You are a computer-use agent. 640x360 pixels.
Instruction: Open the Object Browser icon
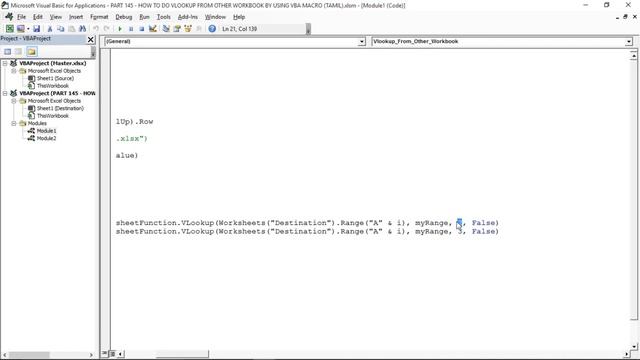click(188, 29)
